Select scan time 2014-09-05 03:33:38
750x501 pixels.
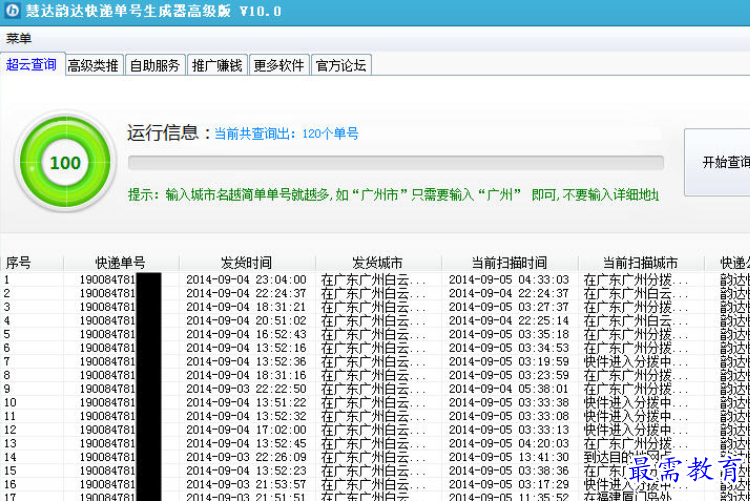pos(509,402)
